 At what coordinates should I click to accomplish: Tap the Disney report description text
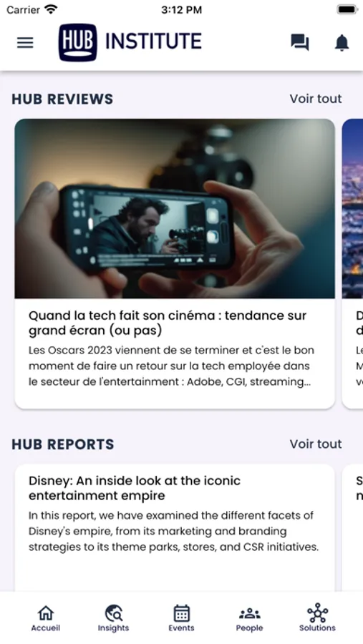coord(174,531)
